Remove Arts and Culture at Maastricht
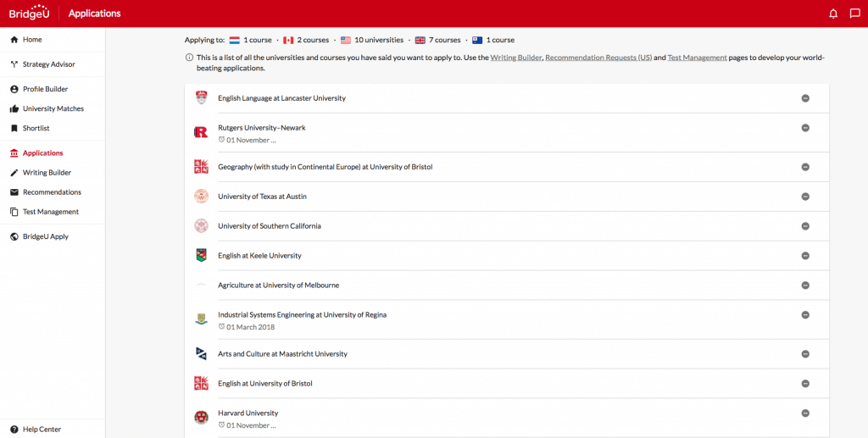 point(805,354)
